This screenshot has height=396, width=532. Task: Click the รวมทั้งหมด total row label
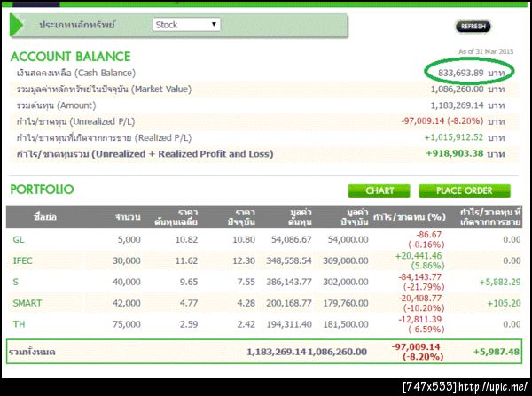pyautogui.click(x=32, y=352)
